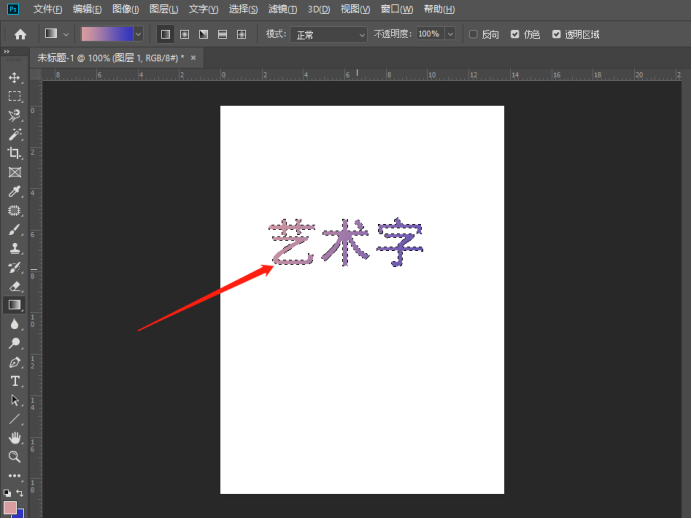Select the Rectangular Marquee tool
Image resolution: width=692 pixels, height=519 pixels.
[x=14, y=96]
